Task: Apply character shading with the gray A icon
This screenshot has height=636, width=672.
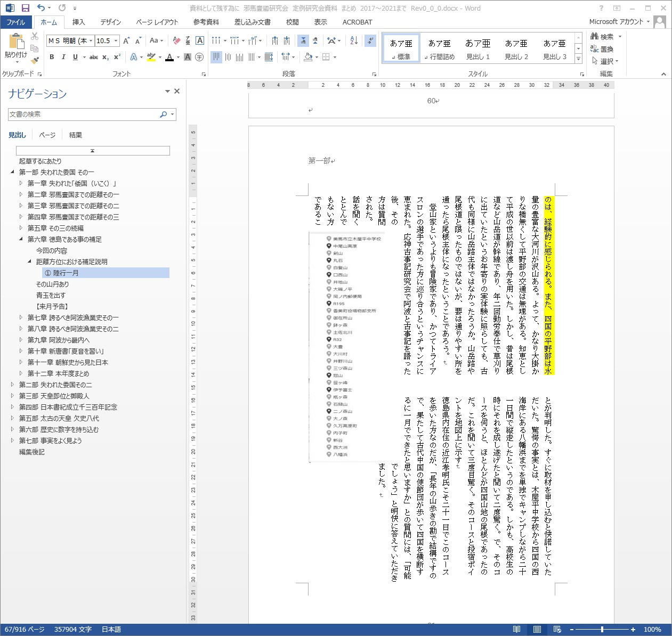Action: point(188,57)
